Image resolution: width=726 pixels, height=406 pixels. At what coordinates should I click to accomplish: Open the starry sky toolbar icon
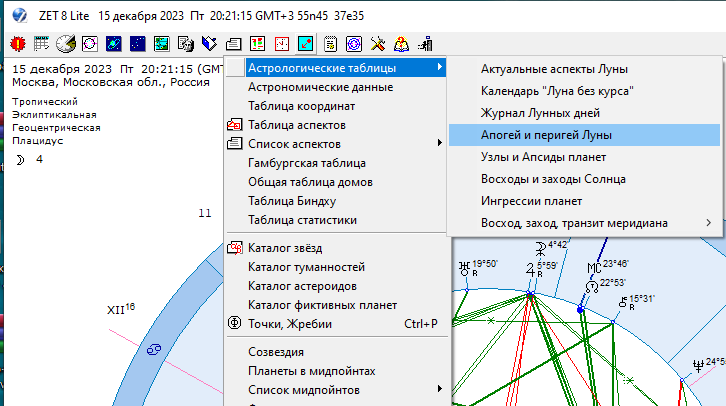click(x=138, y=44)
